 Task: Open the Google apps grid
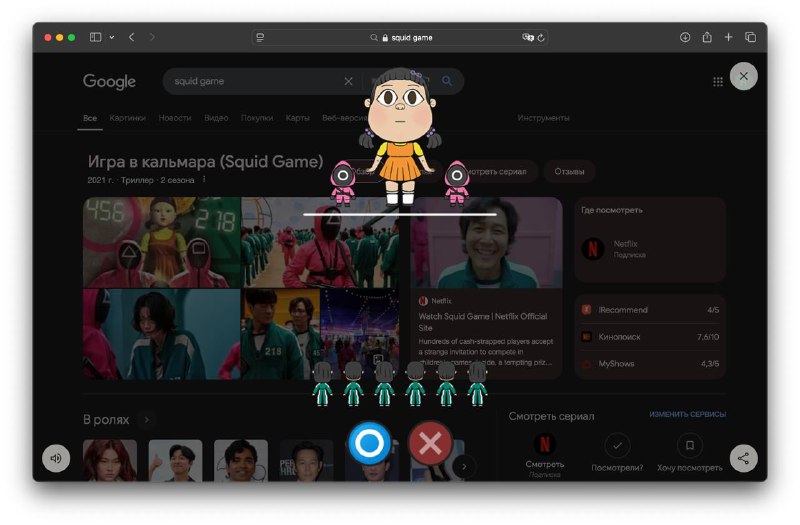717,82
